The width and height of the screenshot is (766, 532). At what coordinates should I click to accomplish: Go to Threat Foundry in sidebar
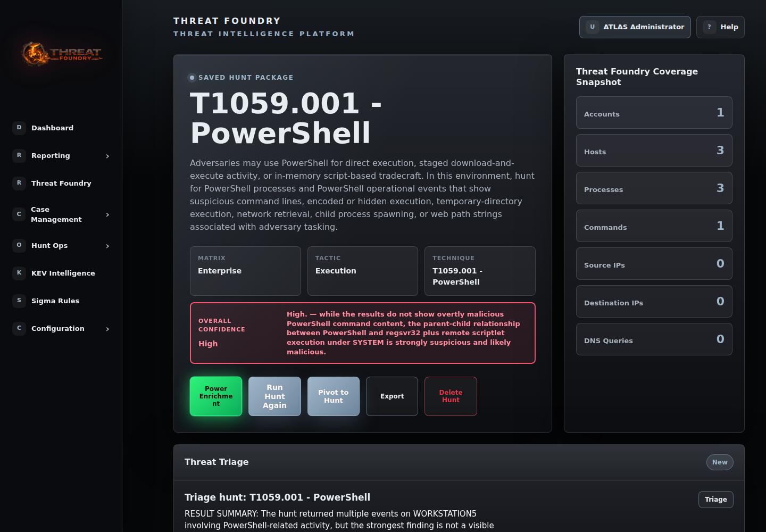[x=61, y=183]
